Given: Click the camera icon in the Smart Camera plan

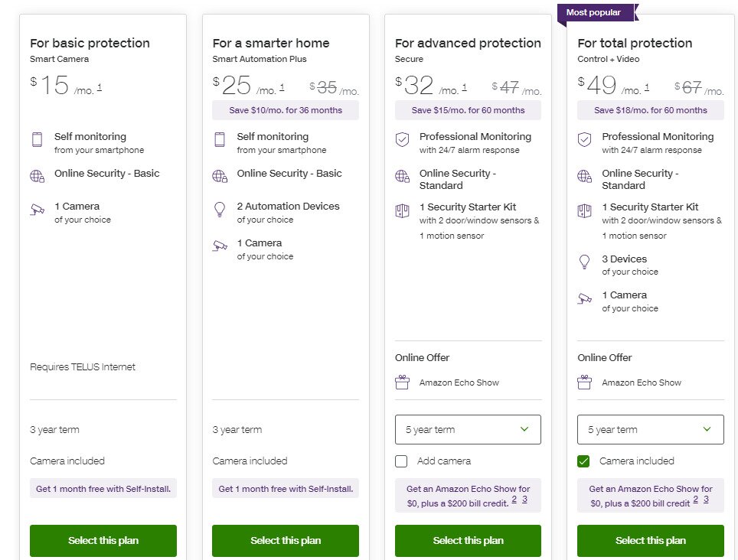Looking at the screenshot, I should [37, 210].
